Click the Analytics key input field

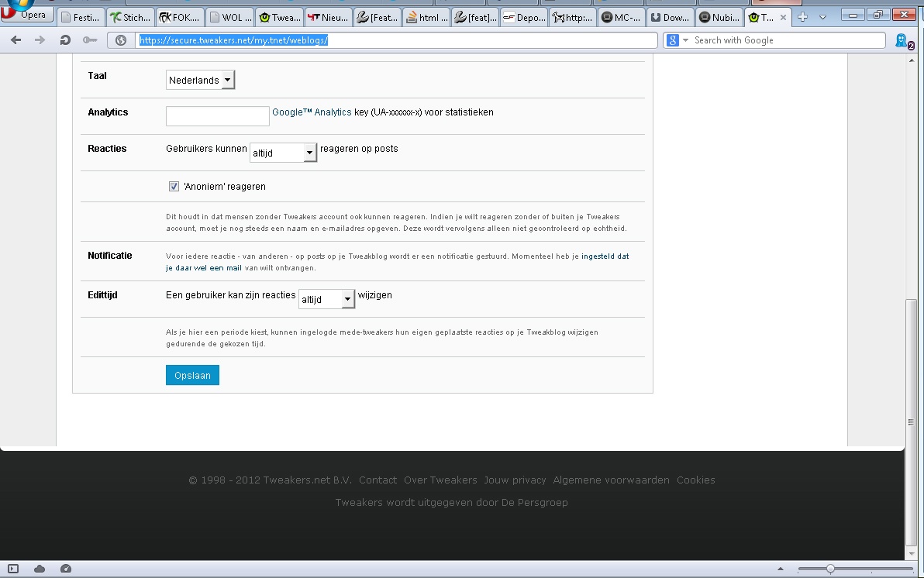[218, 116]
